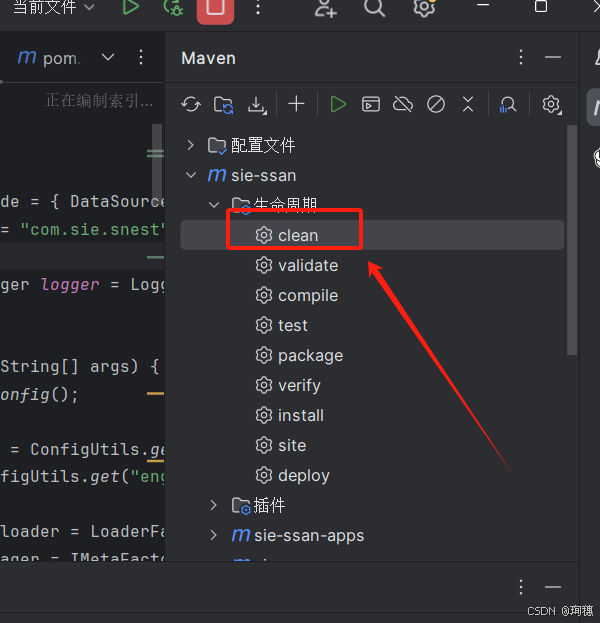Download sources and documentation icon
The width and height of the screenshot is (600, 623).
tap(257, 105)
